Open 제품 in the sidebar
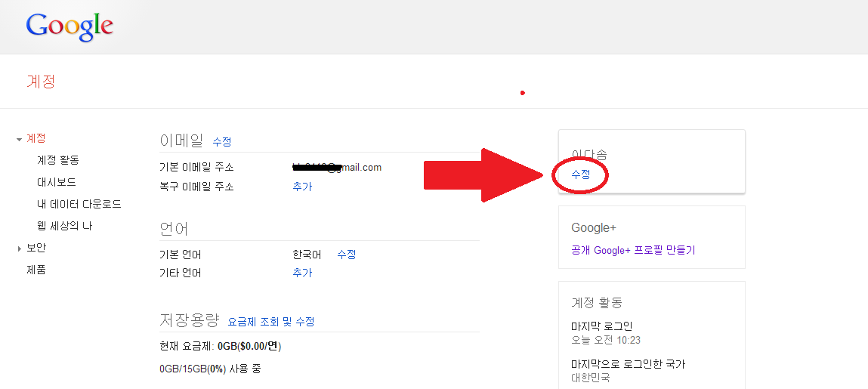This screenshot has height=389, width=868. [36, 270]
